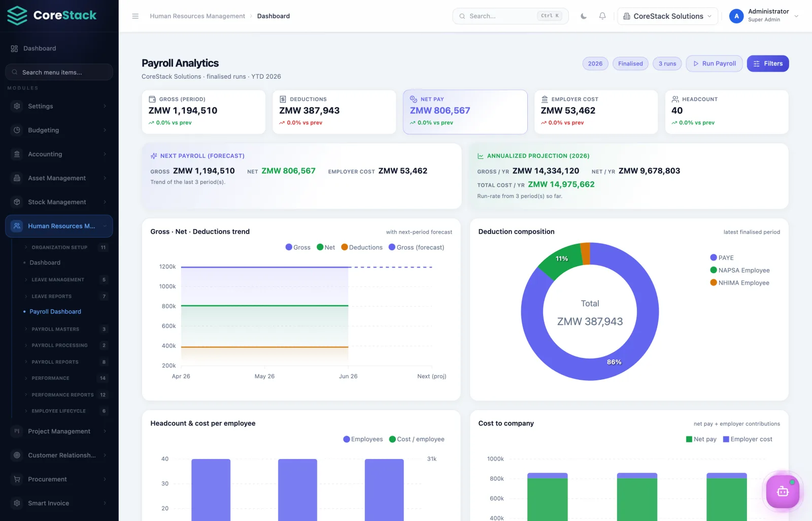The height and width of the screenshot is (521, 812).
Task: Switch to dark mode moon icon
Action: pyautogui.click(x=584, y=16)
